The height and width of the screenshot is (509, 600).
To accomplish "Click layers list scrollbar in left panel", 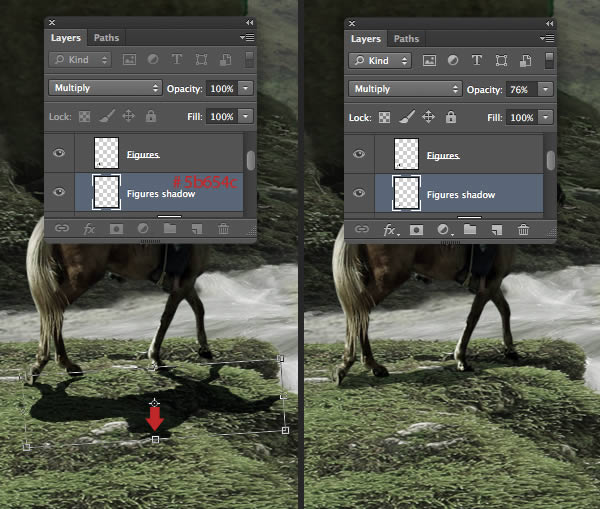I will tap(251, 160).
